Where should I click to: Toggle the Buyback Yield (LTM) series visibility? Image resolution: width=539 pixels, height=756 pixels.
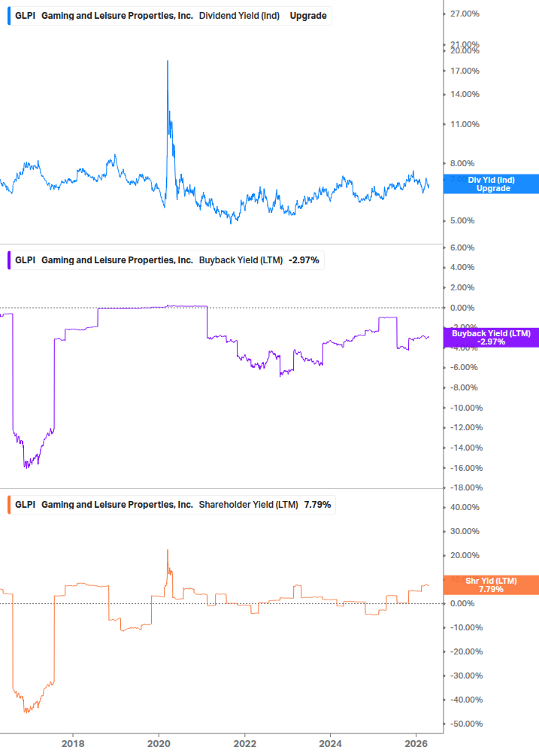[8, 260]
